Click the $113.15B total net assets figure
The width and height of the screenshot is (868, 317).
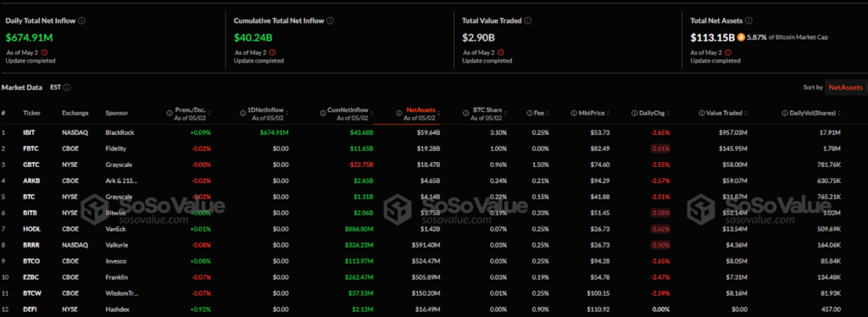coord(712,38)
